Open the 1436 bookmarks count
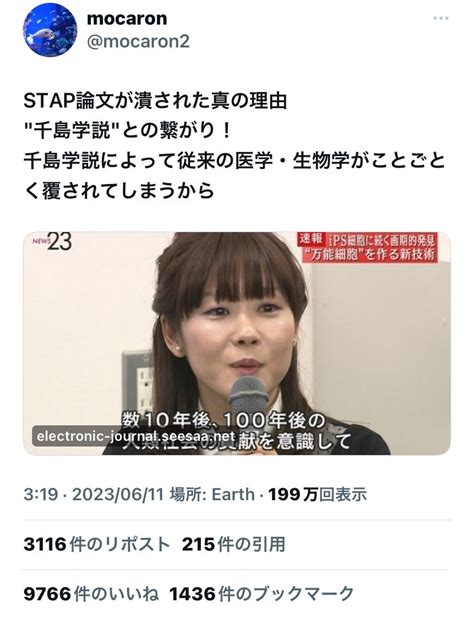This screenshot has height=618, width=474. [261, 594]
